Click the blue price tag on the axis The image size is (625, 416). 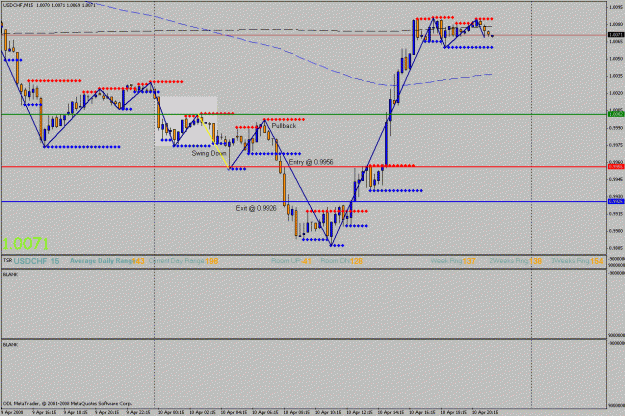[616, 202]
